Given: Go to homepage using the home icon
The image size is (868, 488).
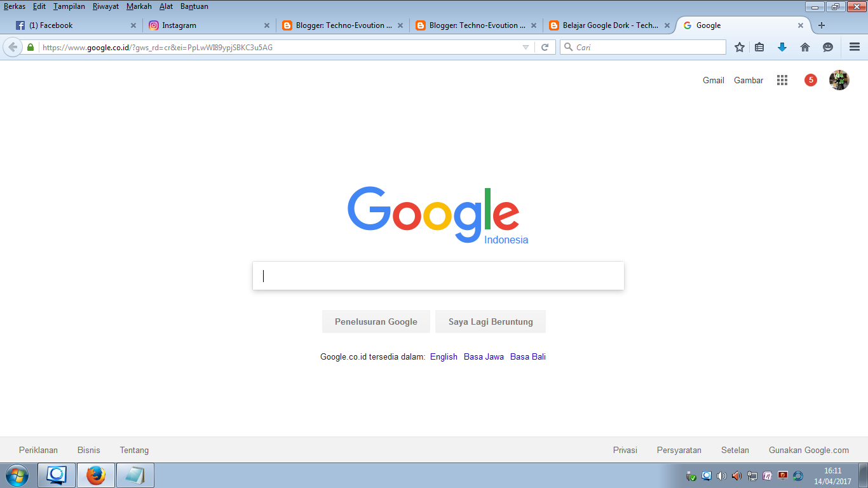Looking at the screenshot, I should [x=805, y=46].
